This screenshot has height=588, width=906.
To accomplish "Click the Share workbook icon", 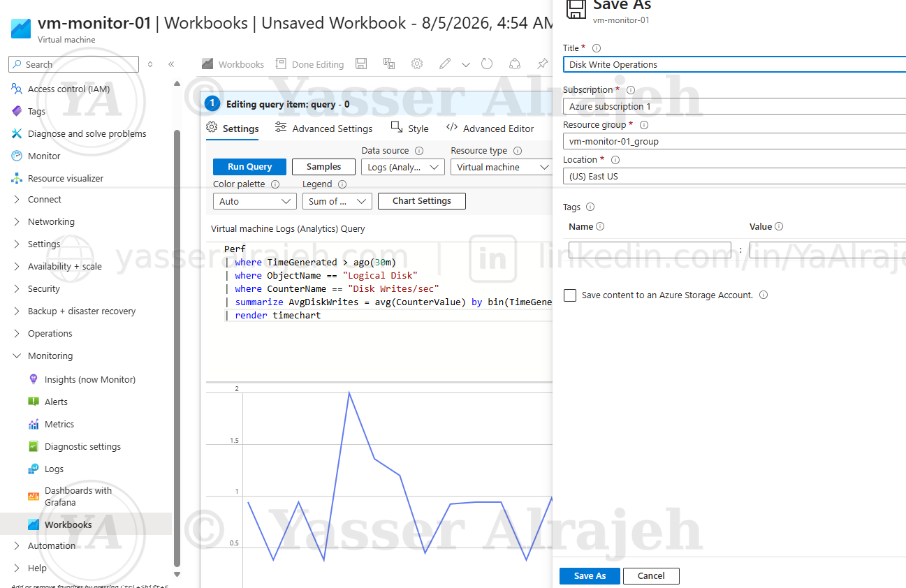I will [515, 64].
